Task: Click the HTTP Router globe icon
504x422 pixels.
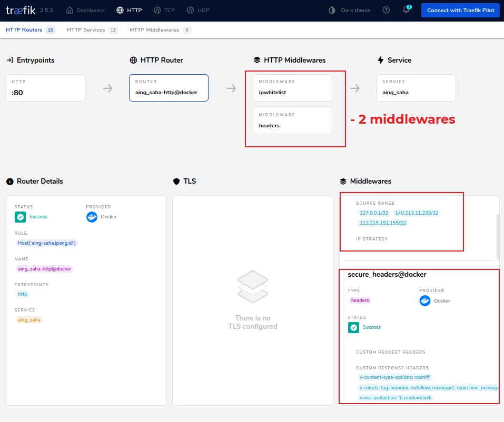Action: [x=133, y=60]
